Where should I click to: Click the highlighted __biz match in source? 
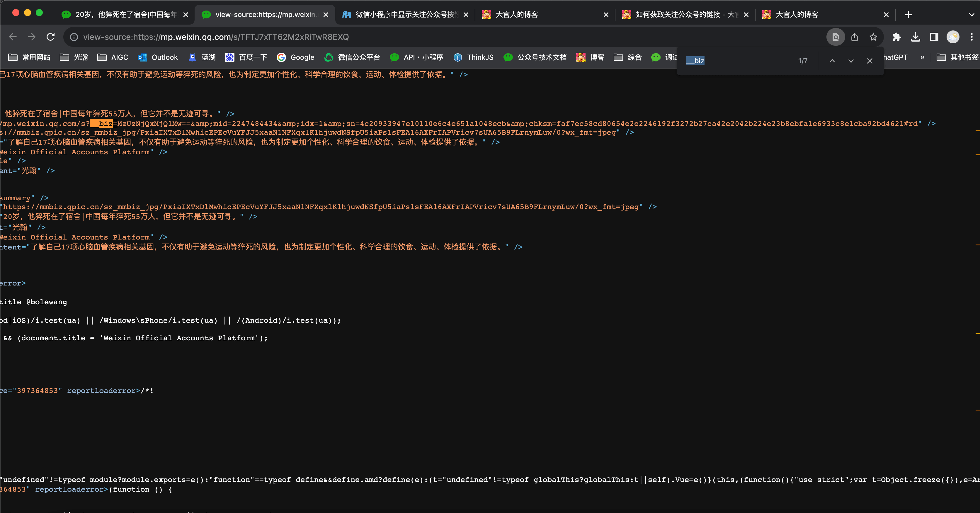pos(101,124)
